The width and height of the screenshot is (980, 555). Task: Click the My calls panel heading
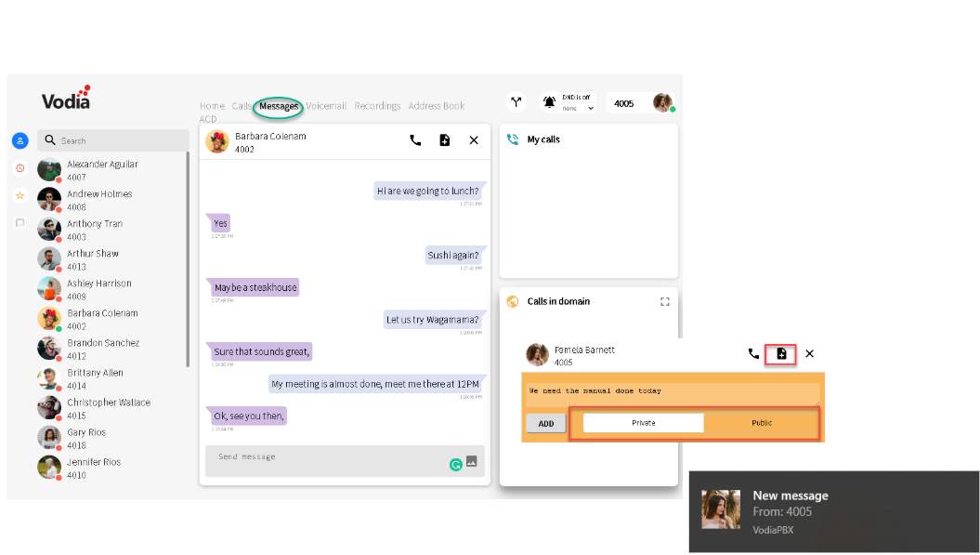click(543, 139)
